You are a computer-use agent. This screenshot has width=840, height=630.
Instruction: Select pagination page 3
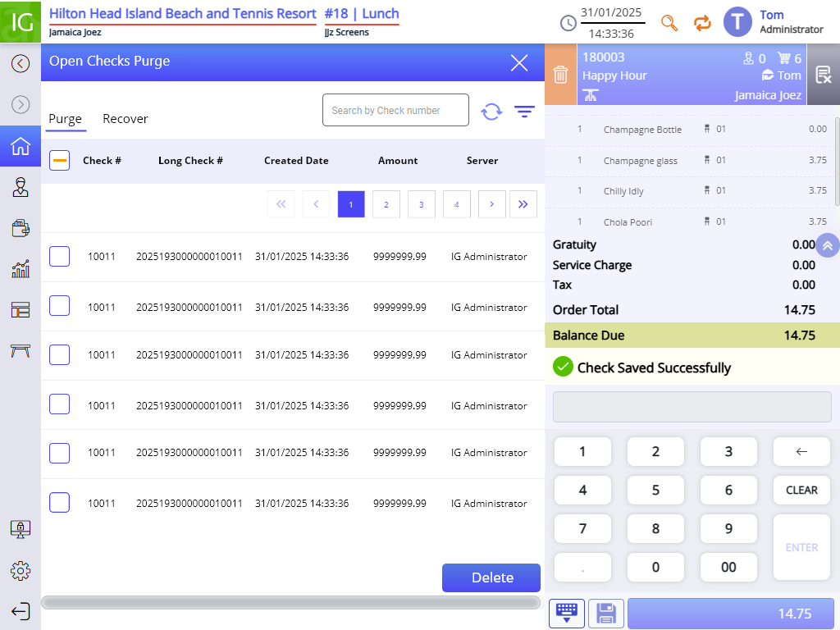click(422, 204)
